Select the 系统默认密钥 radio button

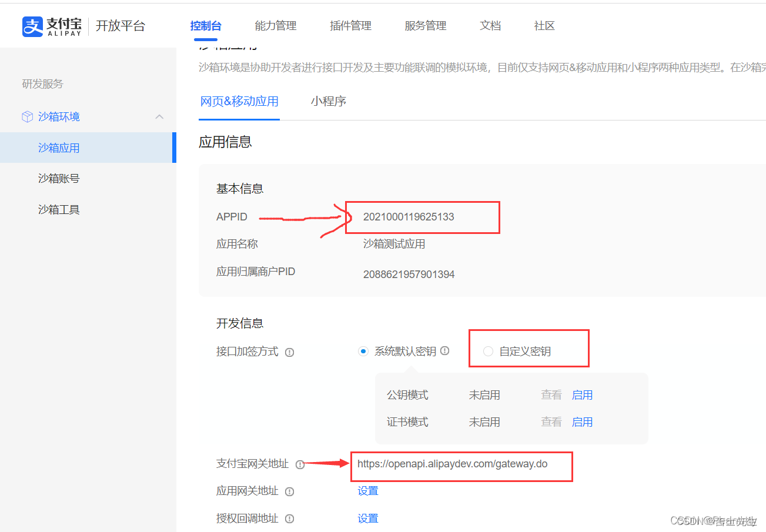(x=363, y=352)
